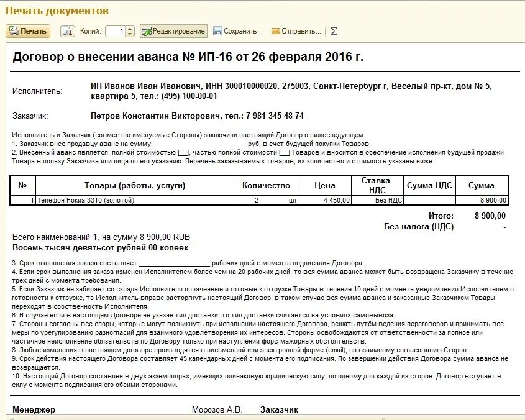525x420 pixels.
Task: Toggle the Редактирование editing mode button
Action: tap(173, 31)
